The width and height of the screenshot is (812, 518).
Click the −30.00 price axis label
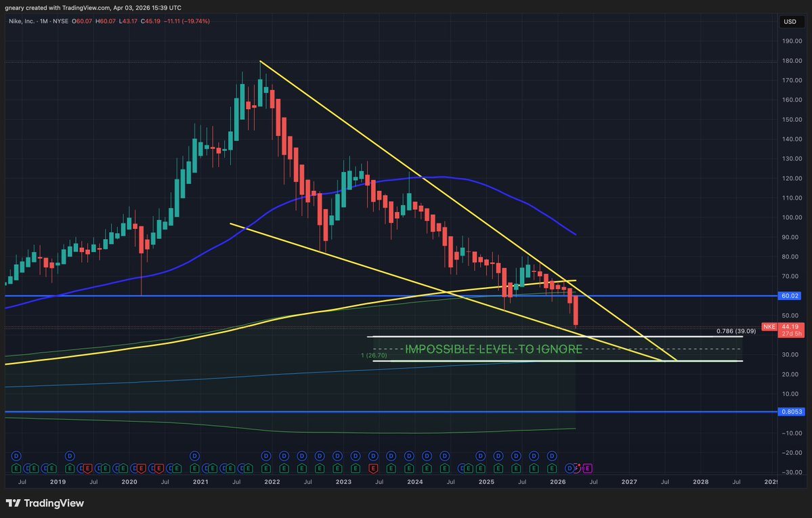(x=791, y=473)
